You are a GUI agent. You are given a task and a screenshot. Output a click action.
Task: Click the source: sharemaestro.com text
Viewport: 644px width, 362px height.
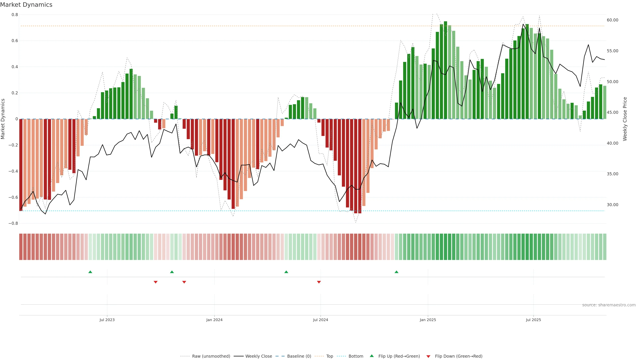pyautogui.click(x=609, y=305)
